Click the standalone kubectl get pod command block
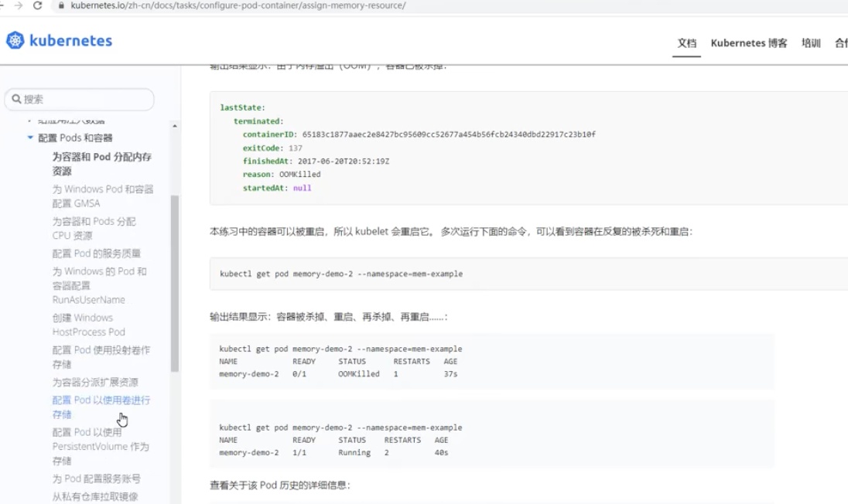Image resolution: width=848 pixels, height=504 pixels. click(529, 274)
